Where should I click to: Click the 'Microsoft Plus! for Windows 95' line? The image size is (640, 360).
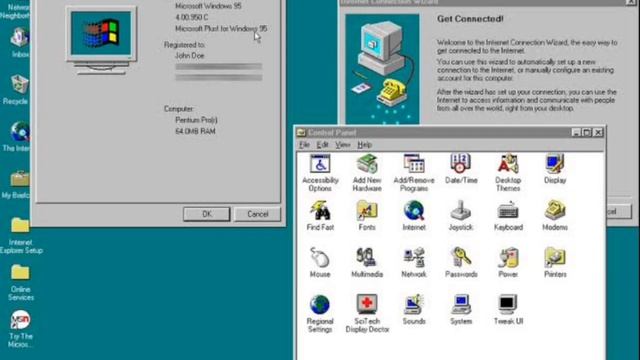221,29
